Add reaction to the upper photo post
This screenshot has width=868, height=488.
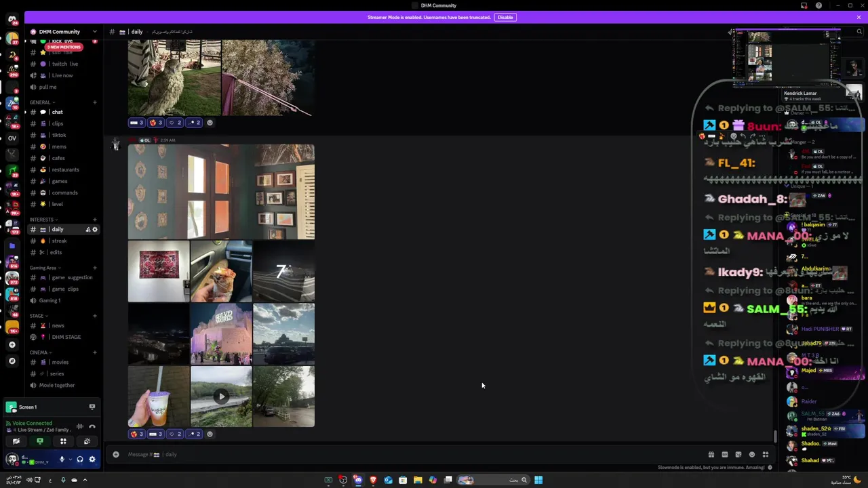(210, 123)
